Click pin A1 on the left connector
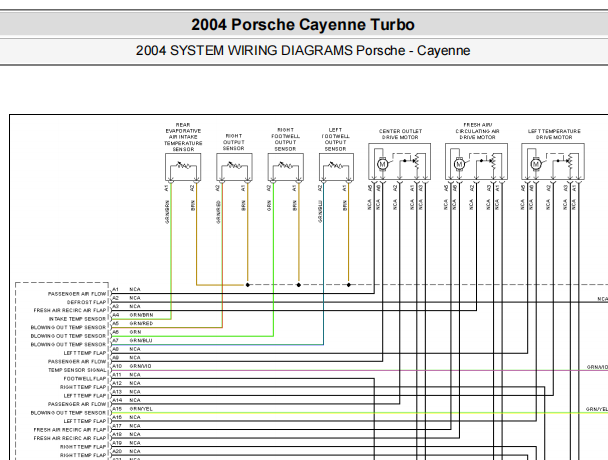Screen dimensions: 608x460 coord(115,289)
